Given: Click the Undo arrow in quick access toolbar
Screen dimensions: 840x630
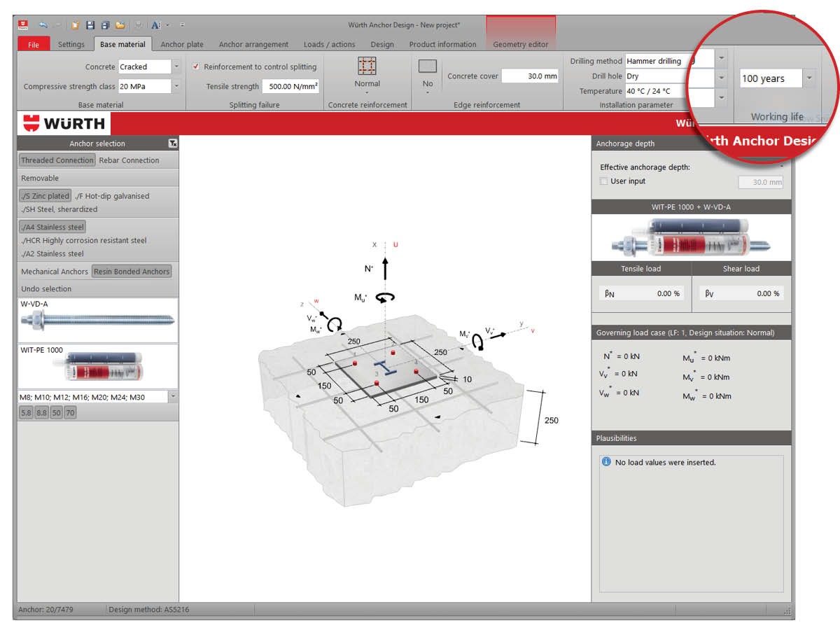Looking at the screenshot, I should (43, 25).
